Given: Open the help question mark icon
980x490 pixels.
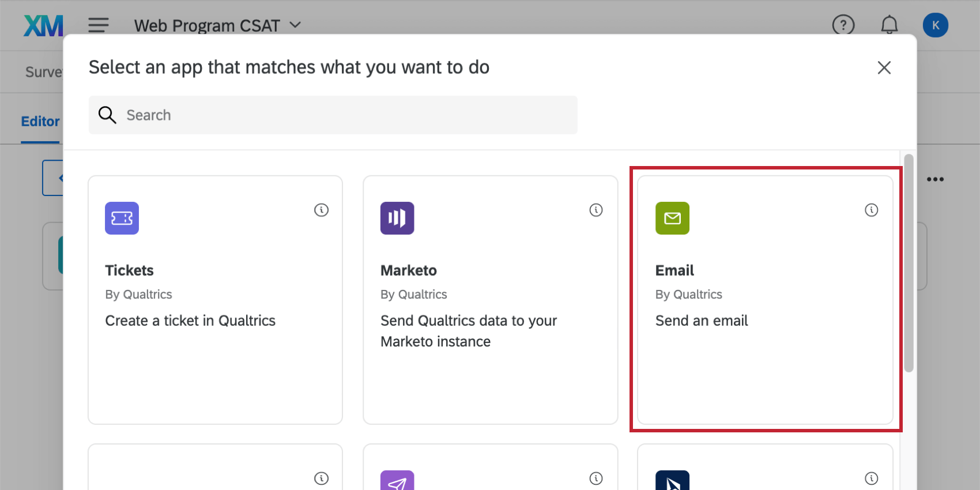Looking at the screenshot, I should pyautogui.click(x=843, y=25).
